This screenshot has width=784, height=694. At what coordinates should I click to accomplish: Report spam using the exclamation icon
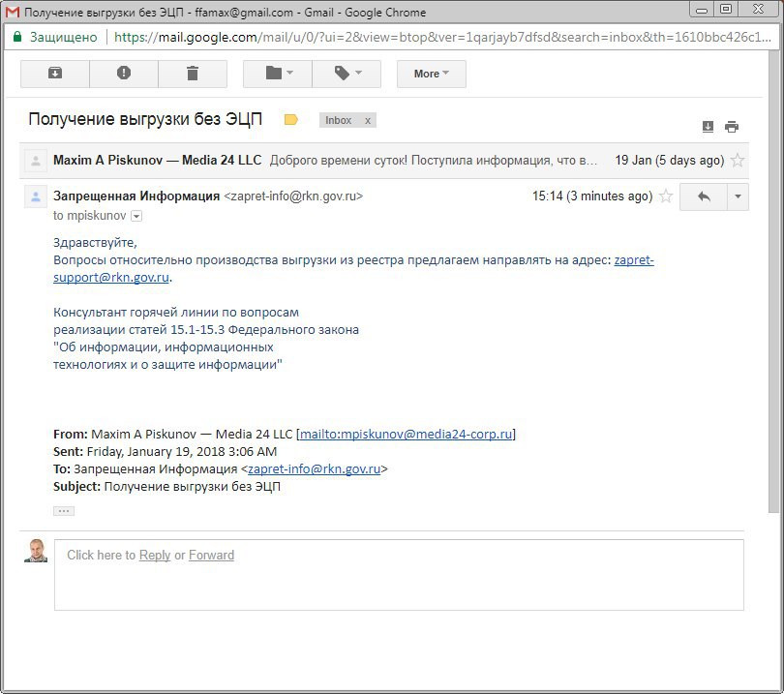click(x=124, y=74)
